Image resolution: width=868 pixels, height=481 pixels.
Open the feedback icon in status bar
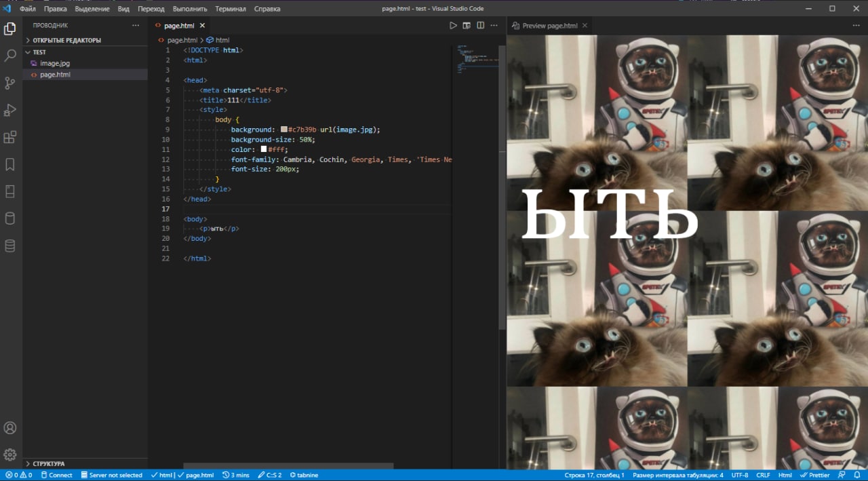tap(842, 475)
